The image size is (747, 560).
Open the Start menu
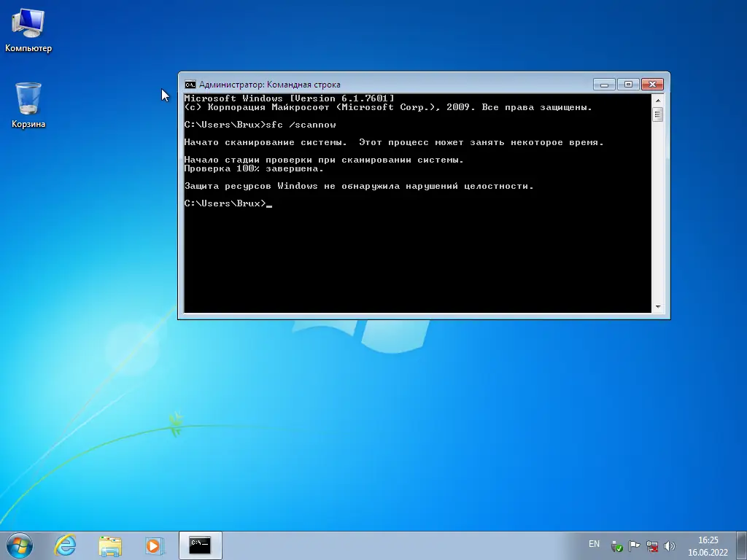[x=18, y=545]
